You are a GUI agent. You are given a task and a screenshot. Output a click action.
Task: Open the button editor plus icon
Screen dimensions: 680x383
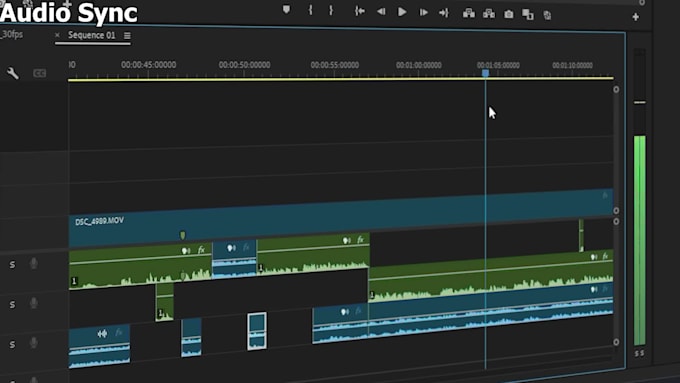[635, 17]
